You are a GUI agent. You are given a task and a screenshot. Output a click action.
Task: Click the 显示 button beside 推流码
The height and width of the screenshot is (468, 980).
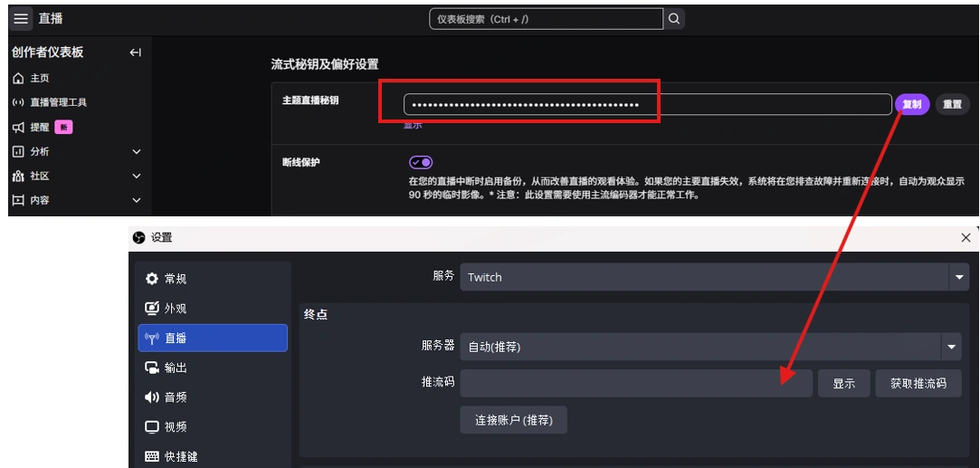click(843, 384)
